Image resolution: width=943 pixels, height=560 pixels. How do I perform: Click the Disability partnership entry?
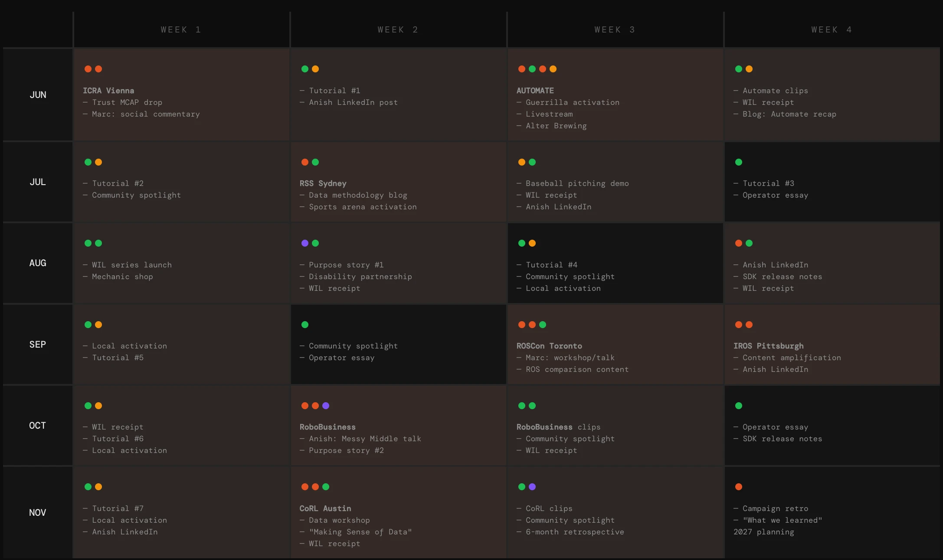356,277
